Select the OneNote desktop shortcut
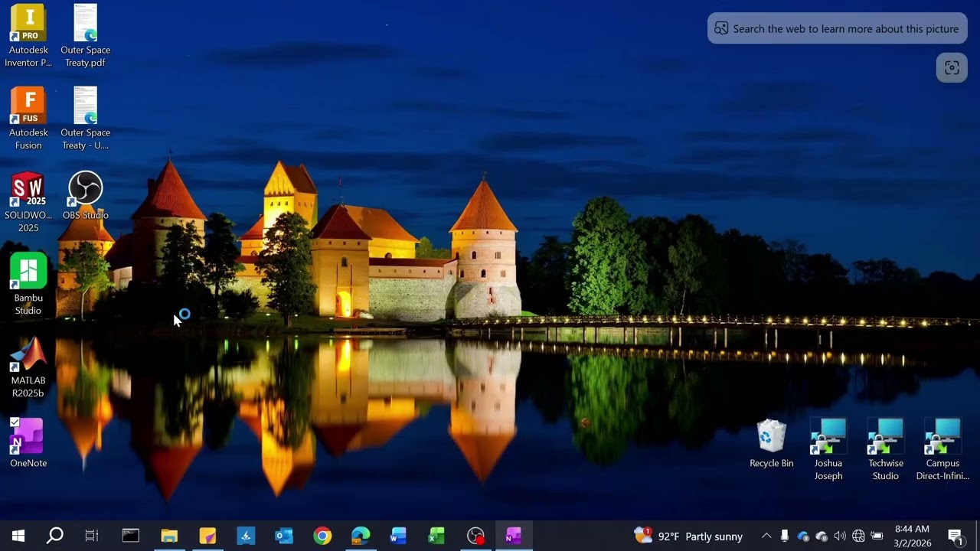This screenshot has width=980, height=551. click(x=28, y=442)
